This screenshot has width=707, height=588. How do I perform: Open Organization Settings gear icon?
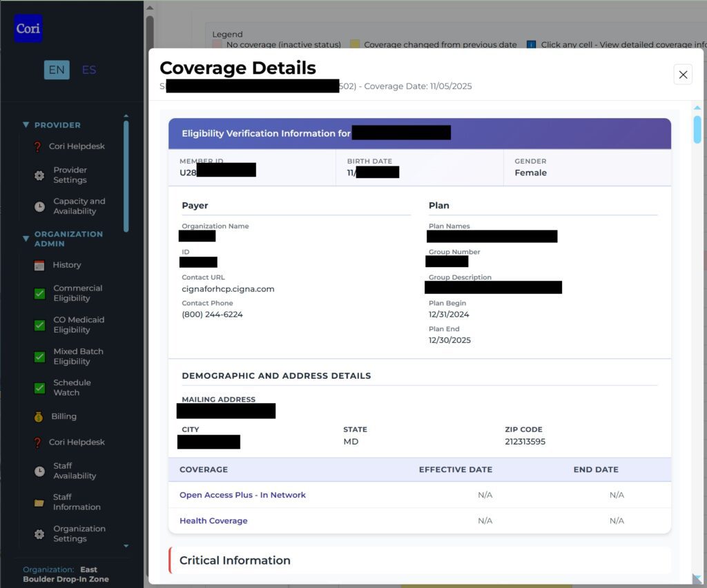(x=39, y=534)
